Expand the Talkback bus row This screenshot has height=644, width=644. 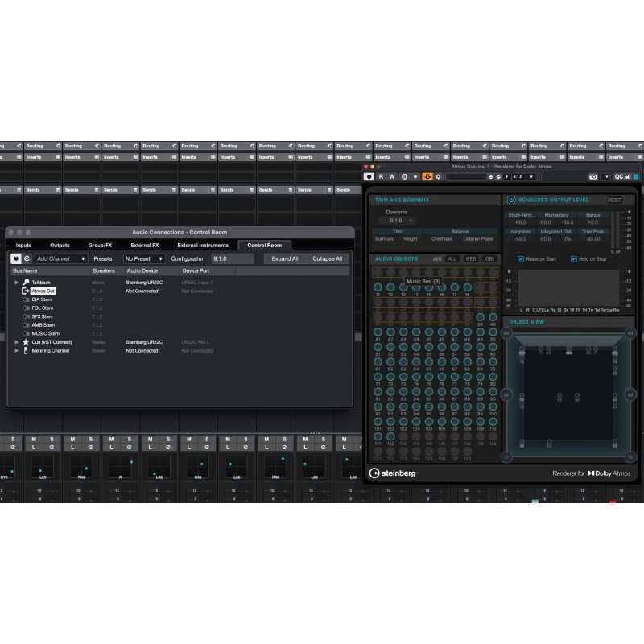click(x=16, y=283)
